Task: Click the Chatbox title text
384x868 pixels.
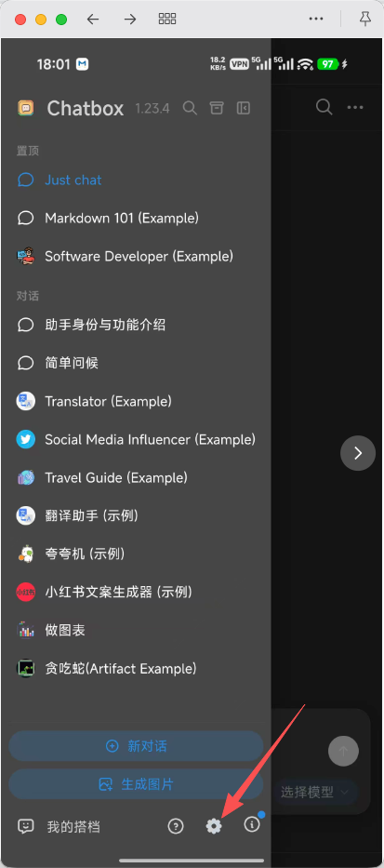Action: tap(86, 109)
